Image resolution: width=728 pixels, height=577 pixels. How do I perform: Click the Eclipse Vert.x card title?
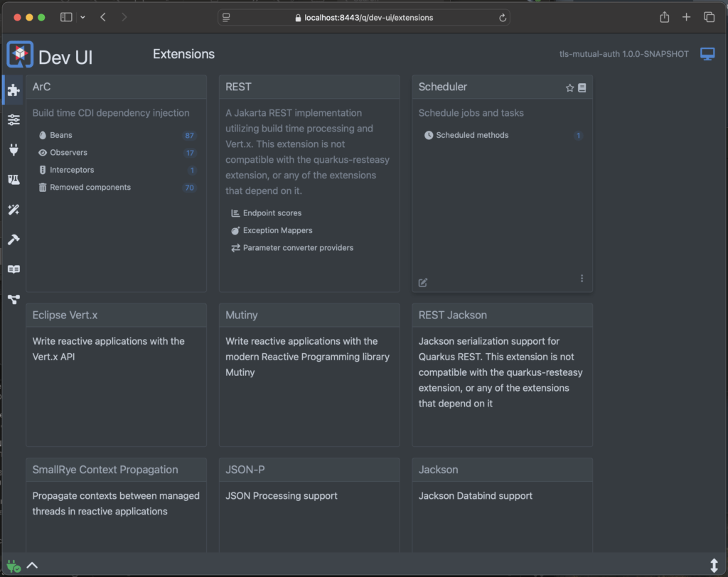click(x=65, y=316)
